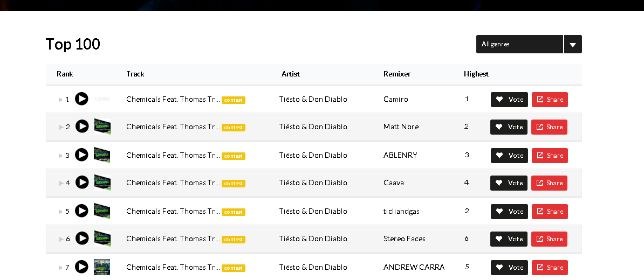Click the All genres selection field
This screenshot has height=280, width=644.
519,44
